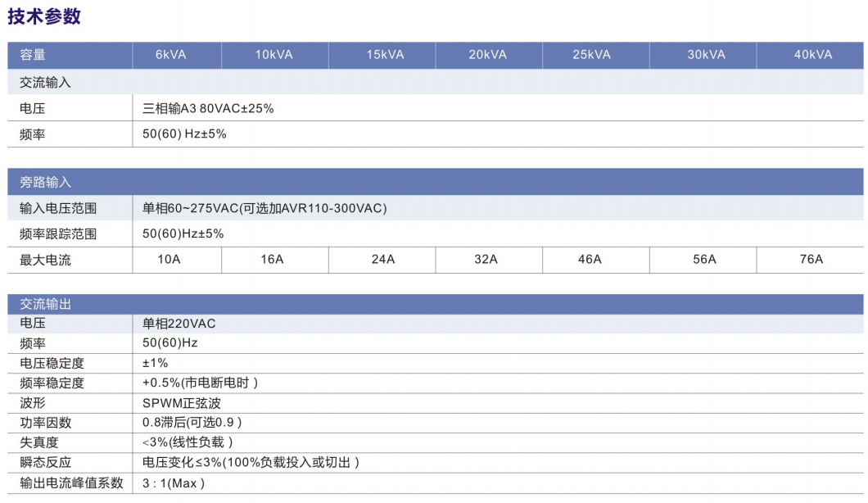Select the 76A max current cell
The height and width of the screenshot is (503, 868).
tap(811, 259)
